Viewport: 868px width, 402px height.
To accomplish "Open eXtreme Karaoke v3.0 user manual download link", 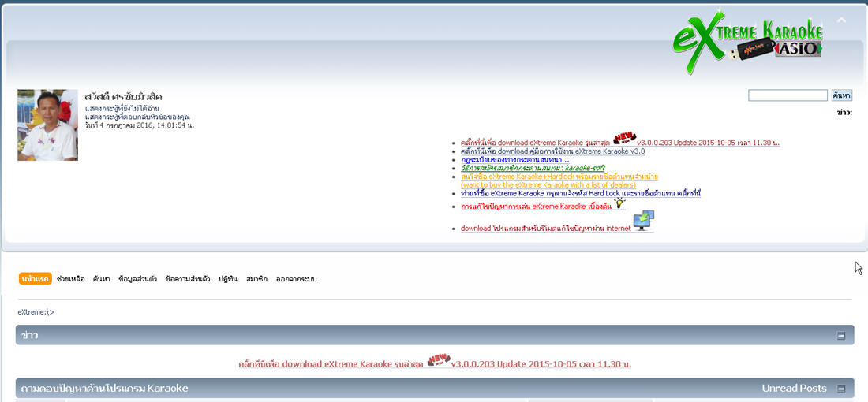I will pyautogui.click(x=552, y=151).
